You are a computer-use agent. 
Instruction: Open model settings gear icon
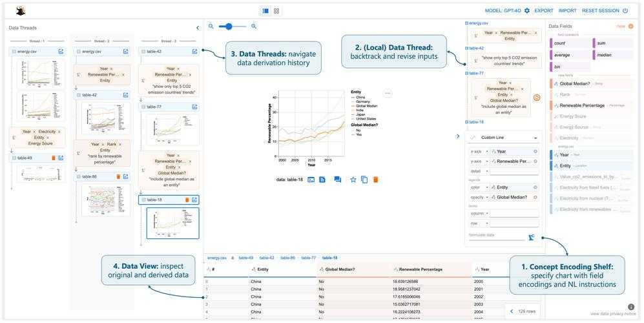(x=527, y=11)
